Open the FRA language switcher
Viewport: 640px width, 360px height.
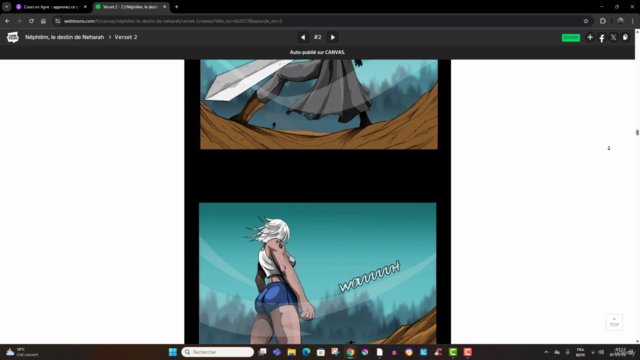580,352
